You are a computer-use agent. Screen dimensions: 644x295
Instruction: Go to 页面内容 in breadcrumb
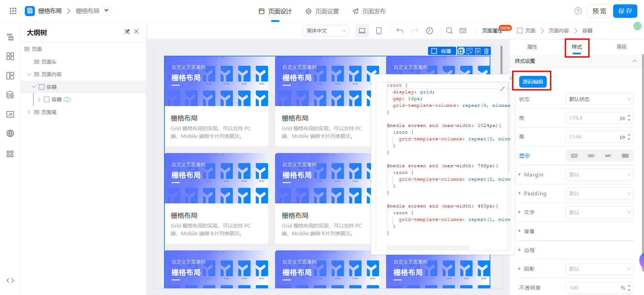pyautogui.click(x=559, y=31)
